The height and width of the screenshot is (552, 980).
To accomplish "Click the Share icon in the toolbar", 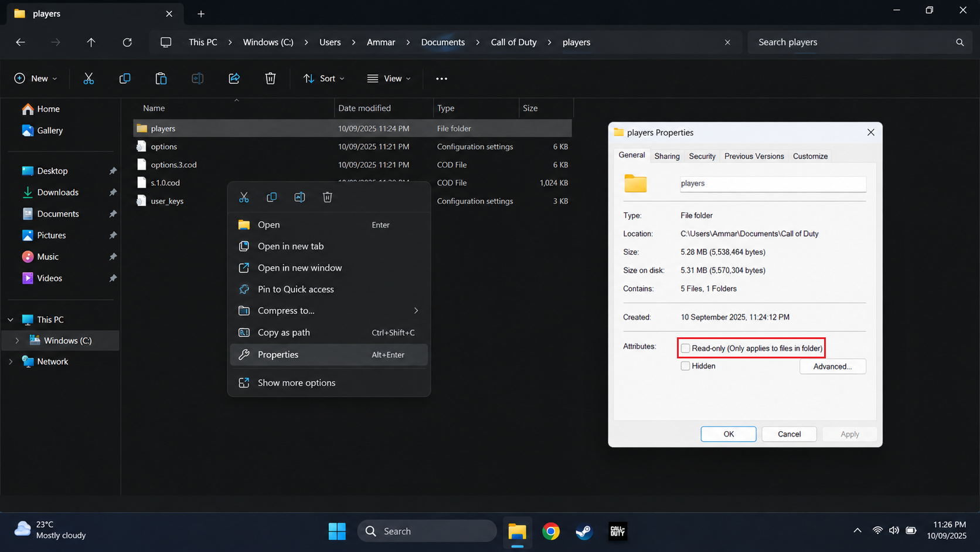I will 234,79.
